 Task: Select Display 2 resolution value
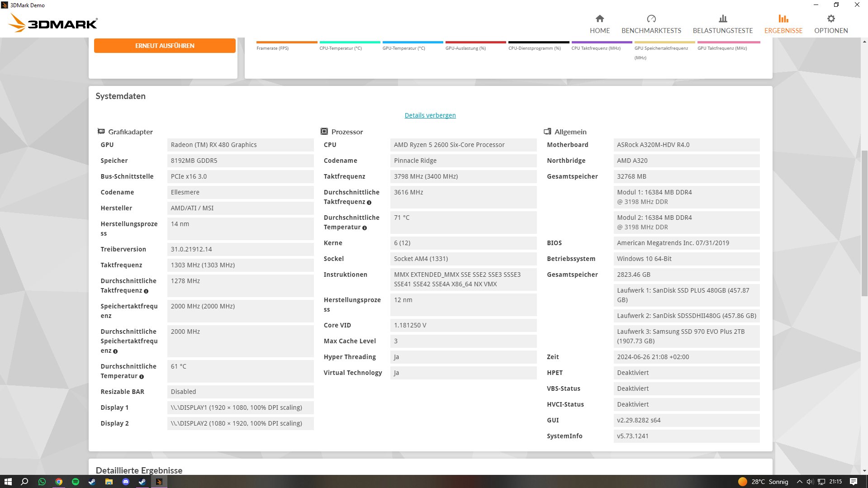[240, 423]
